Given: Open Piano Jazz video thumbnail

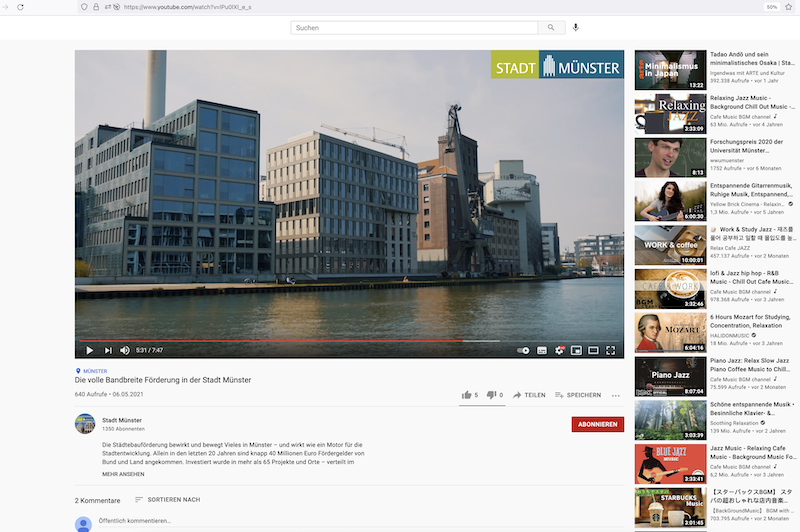Looking at the screenshot, I should point(670,376).
